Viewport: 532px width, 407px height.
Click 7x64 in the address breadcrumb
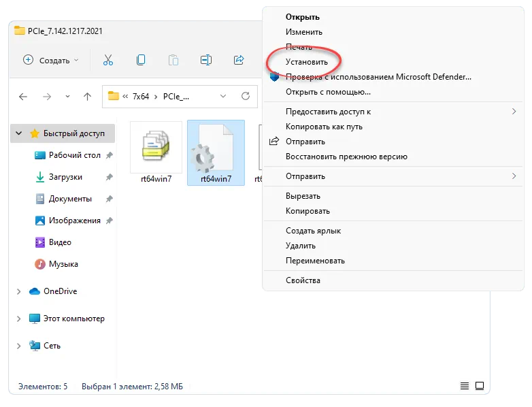point(141,97)
